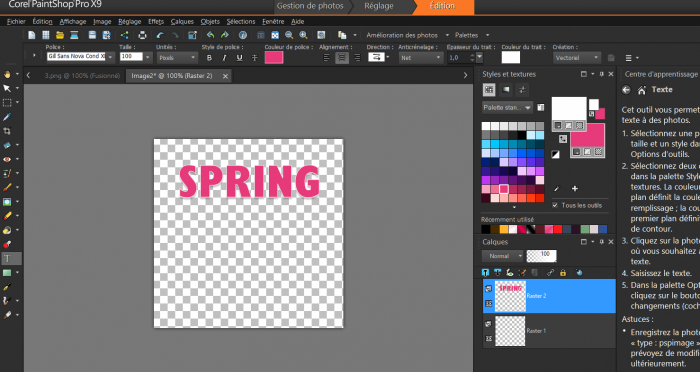Image resolution: width=700 pixels, height=372 pixels.
Task: Click the Zoom out magnifier icon
Action: tap(289, 35)
